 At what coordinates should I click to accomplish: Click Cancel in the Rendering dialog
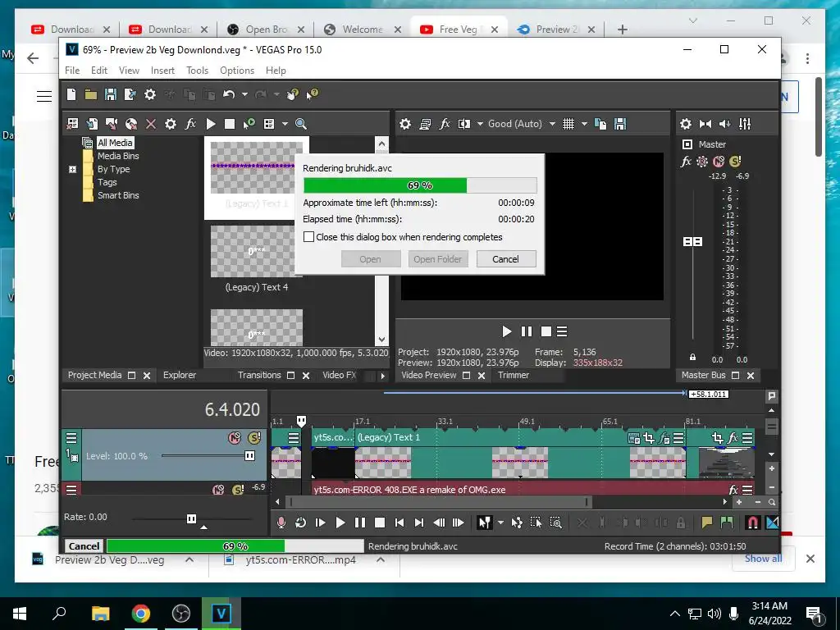coord(505,259)
